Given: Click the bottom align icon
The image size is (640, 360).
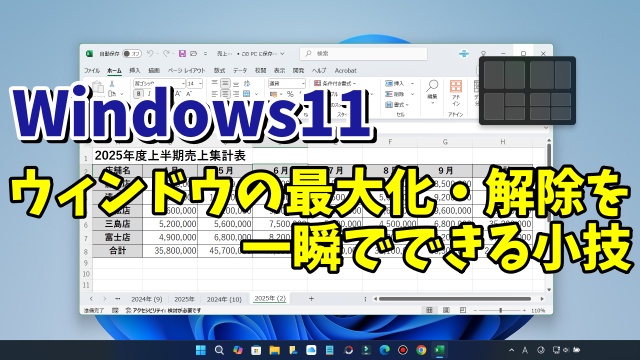Looking at the screenshot, I should coord(236,83).
